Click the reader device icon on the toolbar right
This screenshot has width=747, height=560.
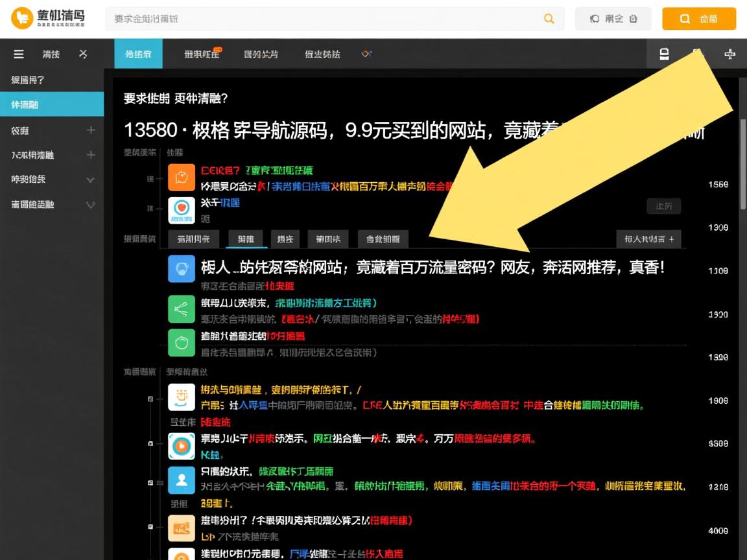pos(664,54)
